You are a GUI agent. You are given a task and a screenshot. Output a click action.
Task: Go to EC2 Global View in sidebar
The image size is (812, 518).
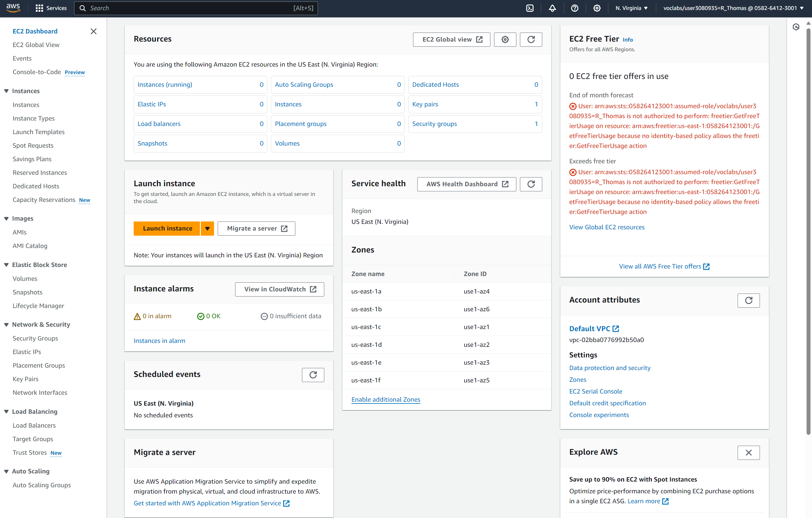click(x=36, y=45)
